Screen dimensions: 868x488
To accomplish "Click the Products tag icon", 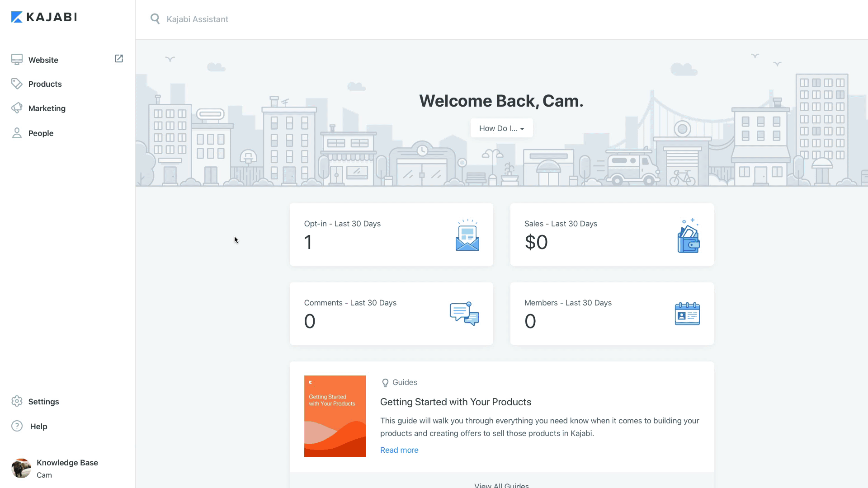I will (17, 84).
